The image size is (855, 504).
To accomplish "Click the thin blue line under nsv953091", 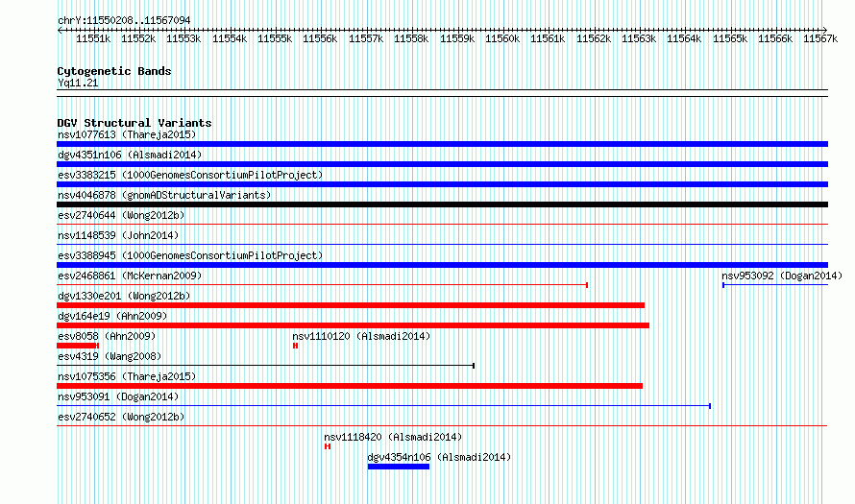I will coord(384,406).
